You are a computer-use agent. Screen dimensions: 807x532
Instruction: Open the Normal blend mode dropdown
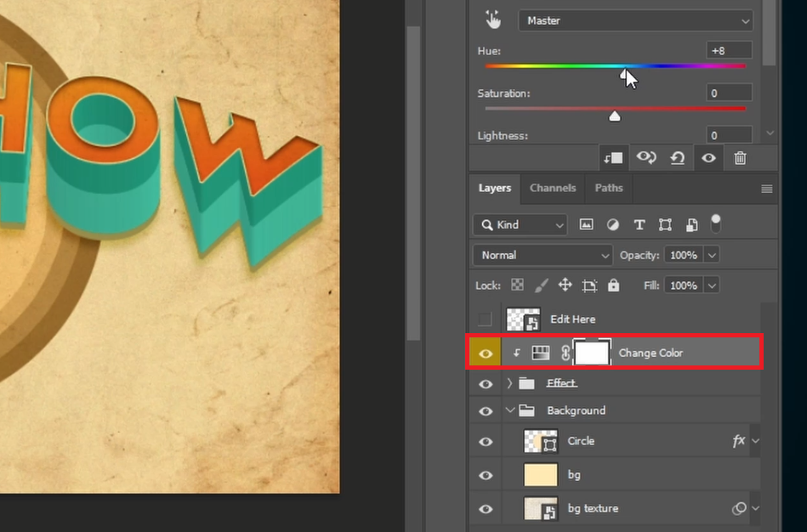click(x=542, y=255)
